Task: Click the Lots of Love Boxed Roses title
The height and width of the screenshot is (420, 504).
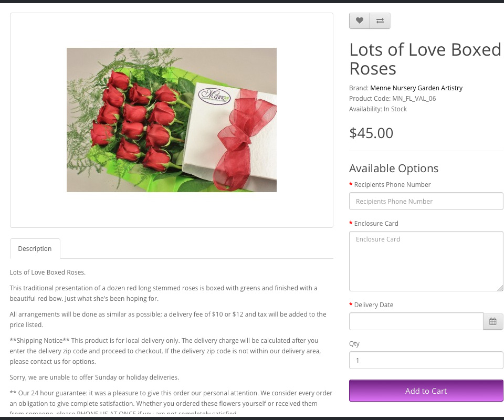Action: click(x=425, y=59)
